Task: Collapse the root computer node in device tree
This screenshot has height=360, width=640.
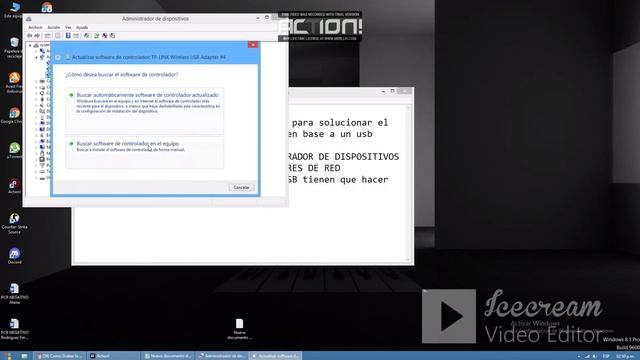Action: (x=30, y=45)
